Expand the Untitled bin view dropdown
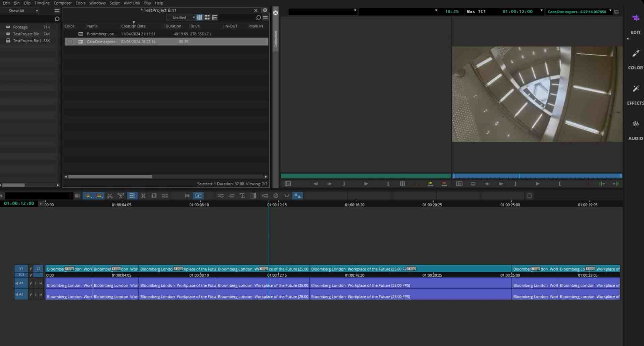The image size is (644, 346). (x=182, y=17)
